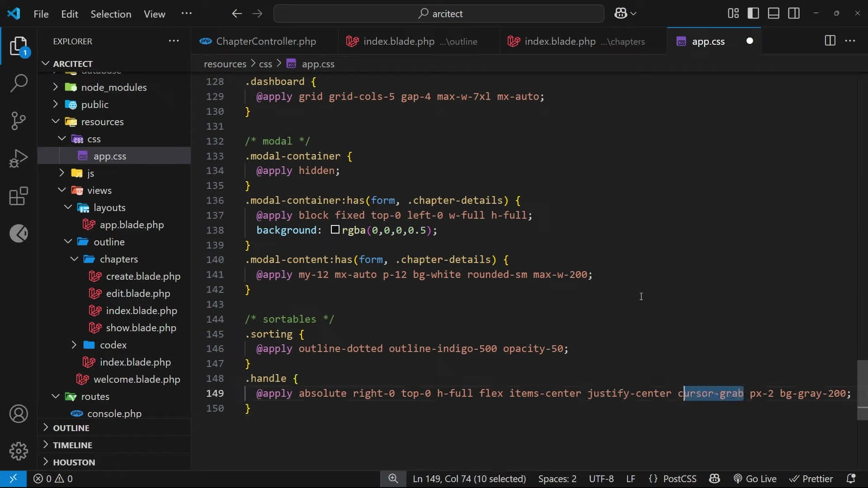Switch to ChapterController.php tab

point(265,41)
